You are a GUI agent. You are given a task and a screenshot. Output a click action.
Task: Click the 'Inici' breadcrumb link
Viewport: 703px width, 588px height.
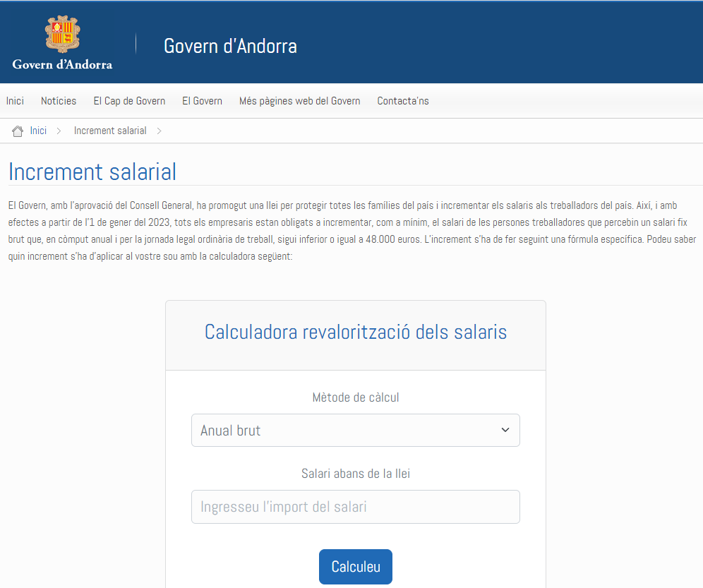pyautogui.click(x=38, y=131)
